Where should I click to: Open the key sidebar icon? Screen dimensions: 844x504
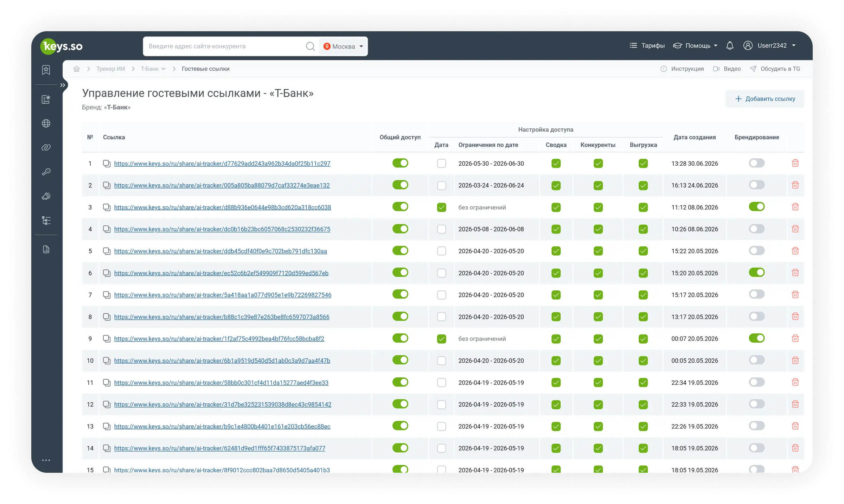point(46,172)
